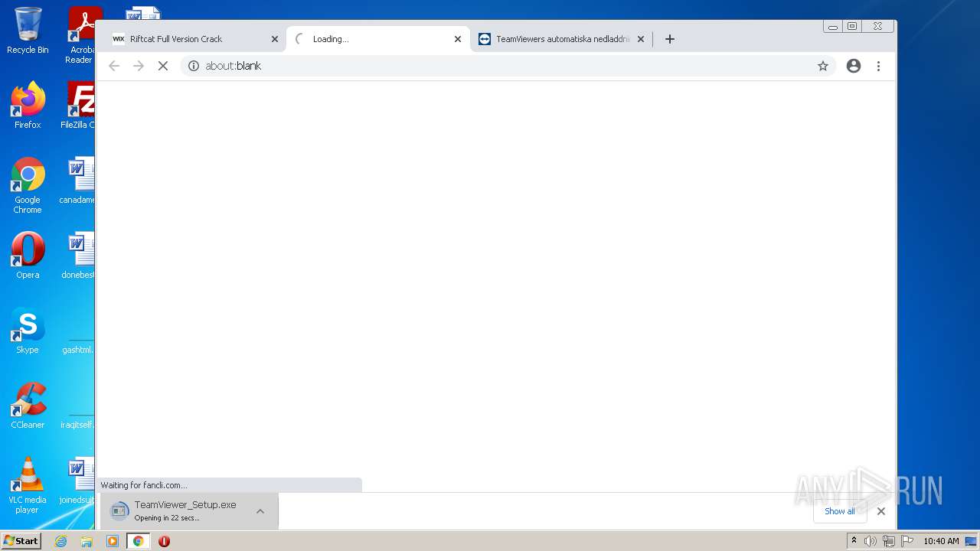The image size is (980, 551).
Task: Go forward to next page
Action: pyautogui.click(x=139, y=66)
